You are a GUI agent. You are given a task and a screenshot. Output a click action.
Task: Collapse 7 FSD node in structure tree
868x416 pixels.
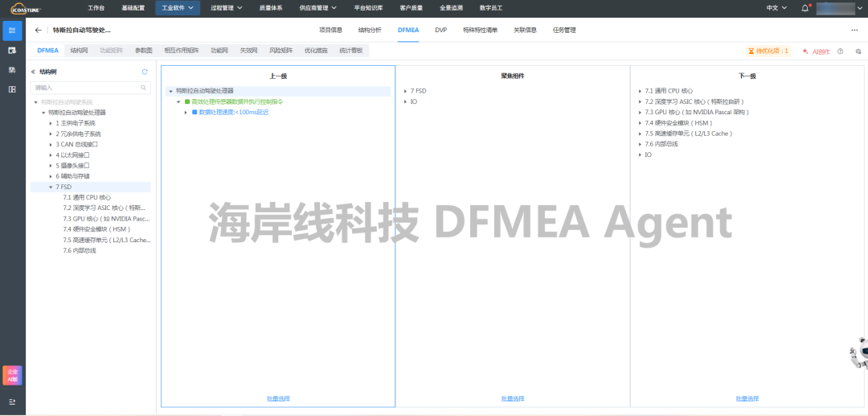tap(51, 187)
